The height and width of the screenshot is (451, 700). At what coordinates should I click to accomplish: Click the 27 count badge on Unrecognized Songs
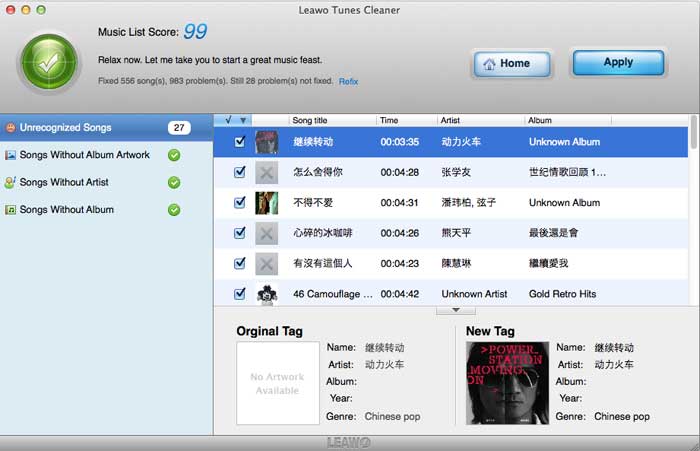pyautogui.click(x=179, y=128)
